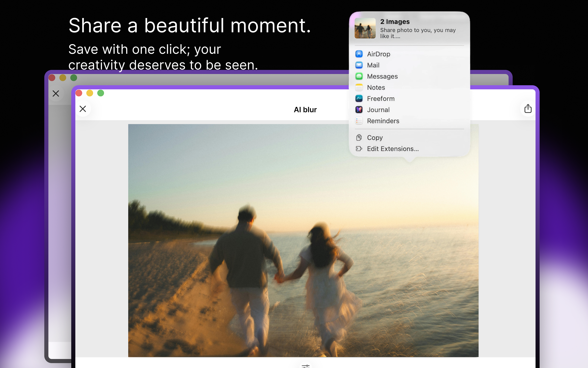Open the share button in AI blur window
The height and width of the screenshot is (368, 588).
(528, 109)
